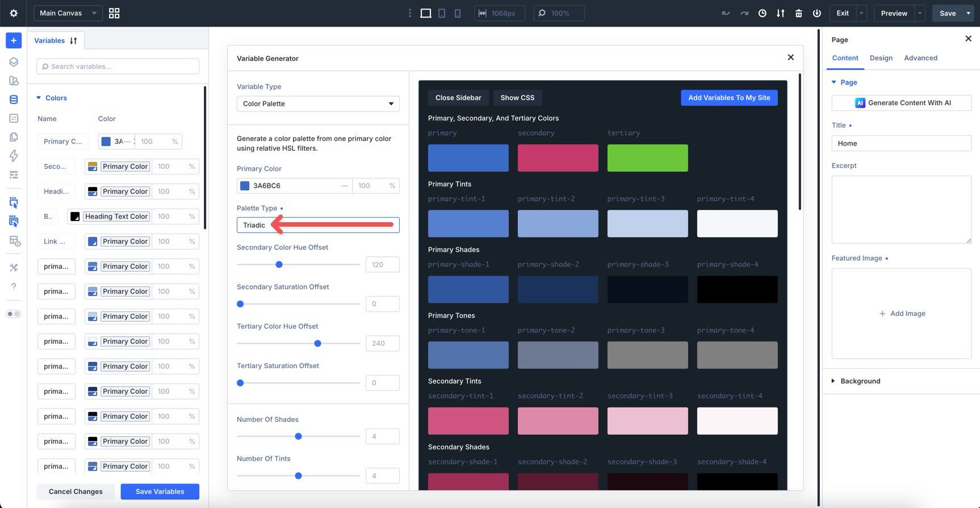Click the Secondary Color Hue Offset slider handle
The height and width of the screenshot is (508, 980).
click(x=279, y=264)
